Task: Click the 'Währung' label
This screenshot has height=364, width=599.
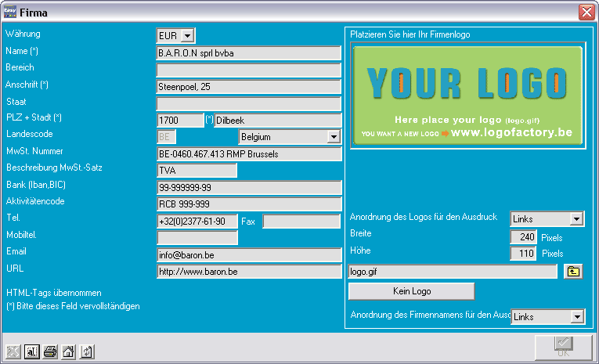Action: [23, 34]
